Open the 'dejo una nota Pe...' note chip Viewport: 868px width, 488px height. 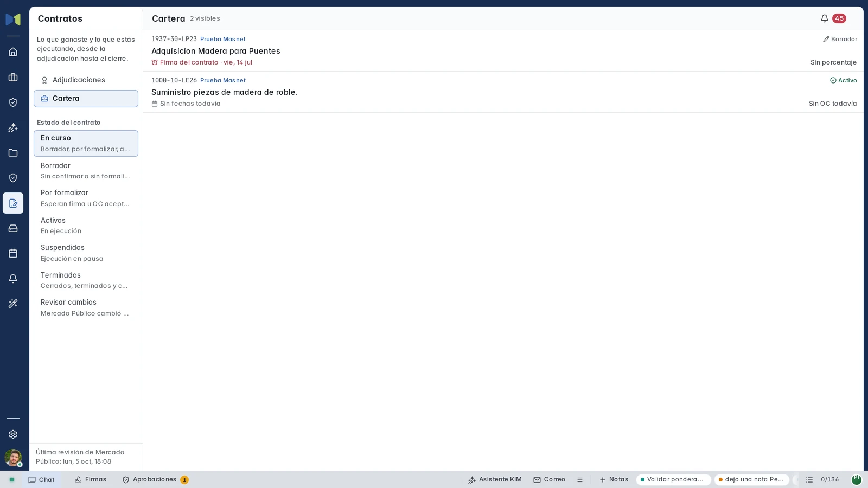(x=751, y=480)
